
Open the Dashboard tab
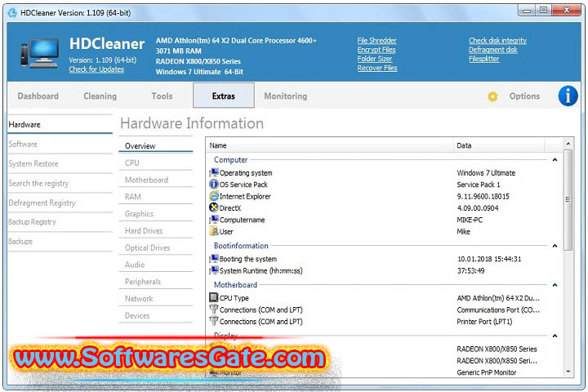point(38,96)
